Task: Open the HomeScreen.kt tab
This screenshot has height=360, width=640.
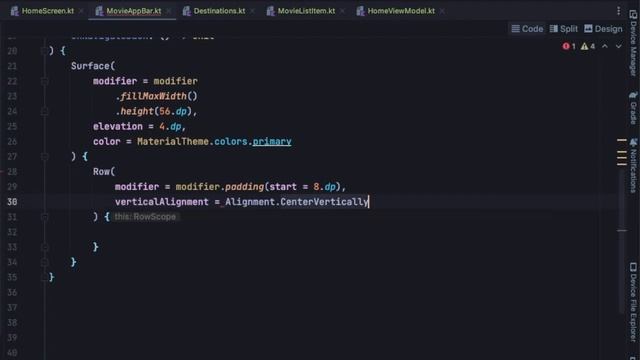Action: [47, 11]
